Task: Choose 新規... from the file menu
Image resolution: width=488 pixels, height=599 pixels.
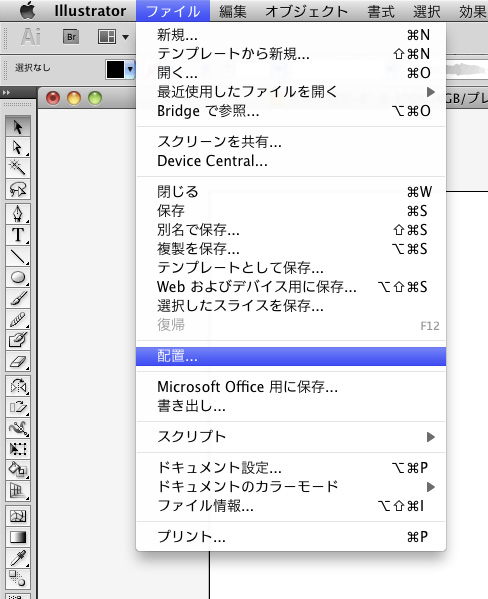Action: (x=290, y=35)
